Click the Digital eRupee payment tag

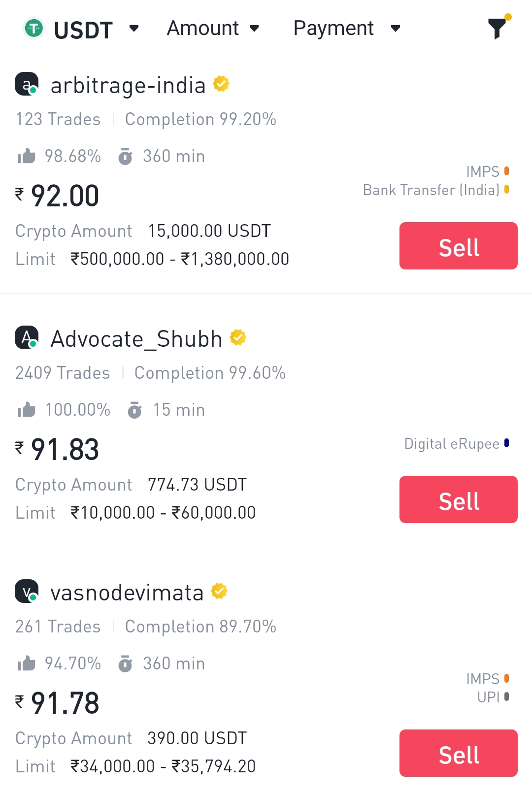pyautogui.click(x=452, y=444)
